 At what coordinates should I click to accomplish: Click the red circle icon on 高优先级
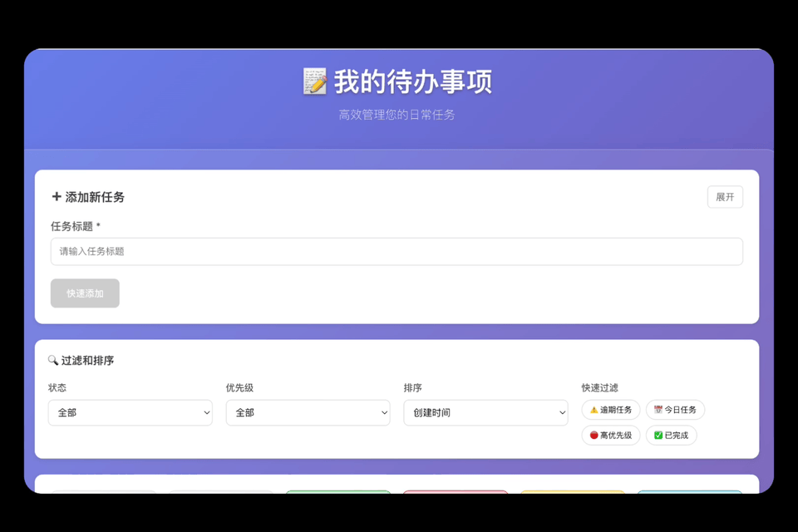pos(594,435)
